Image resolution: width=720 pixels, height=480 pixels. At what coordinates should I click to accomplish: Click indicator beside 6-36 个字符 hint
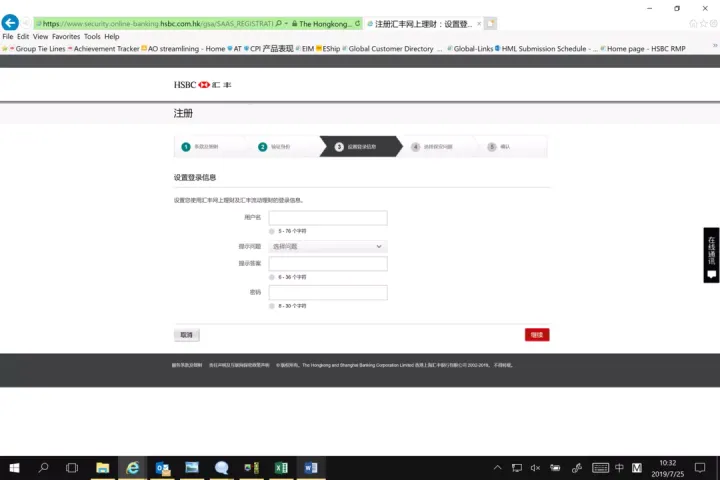272,277
